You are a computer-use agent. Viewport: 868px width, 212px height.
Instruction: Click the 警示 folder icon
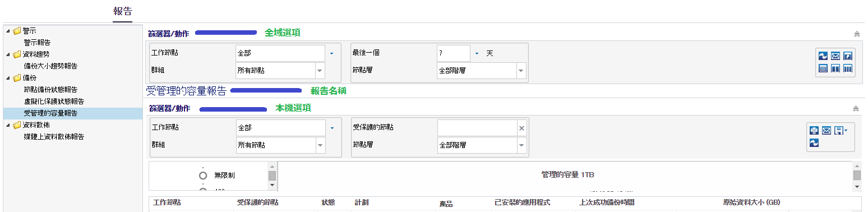coord(17,30)
